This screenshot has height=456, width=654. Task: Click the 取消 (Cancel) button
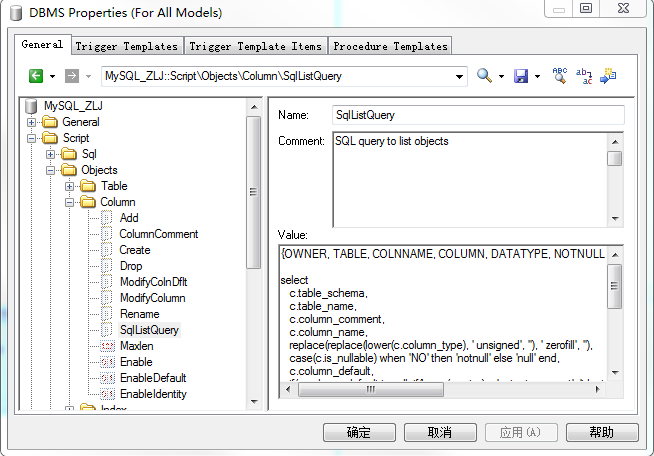(x=440, y=433)
